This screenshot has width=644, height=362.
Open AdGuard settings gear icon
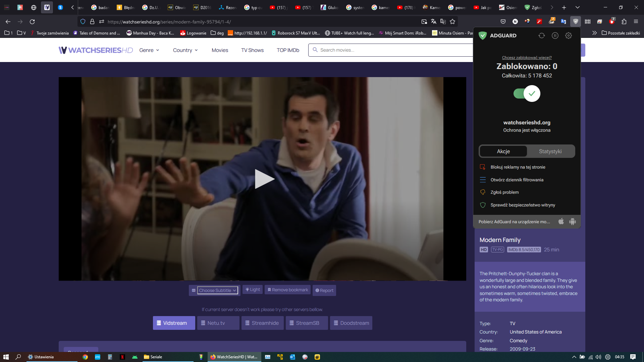pyautogui.click(x=568, y=36)
